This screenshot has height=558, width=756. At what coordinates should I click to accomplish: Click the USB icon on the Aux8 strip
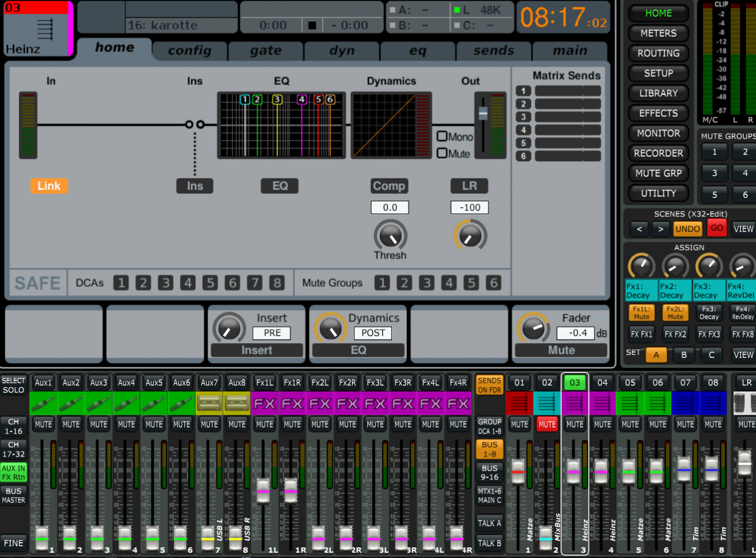(x=237, y=403)
